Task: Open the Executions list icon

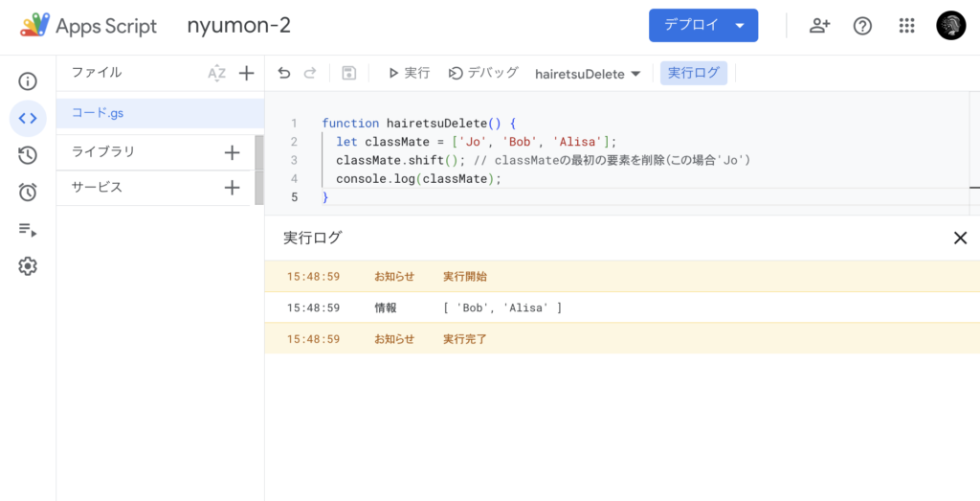Action: tap(28, 230)
